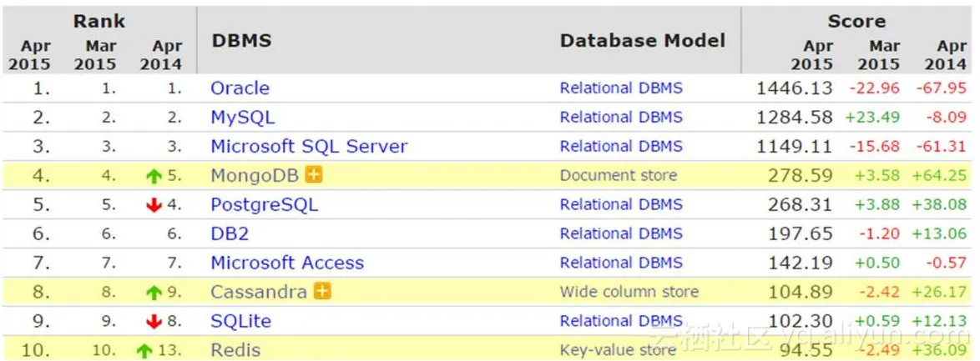
Task: Click Wide column store in Cassandra row
Action: click(629, 292)
